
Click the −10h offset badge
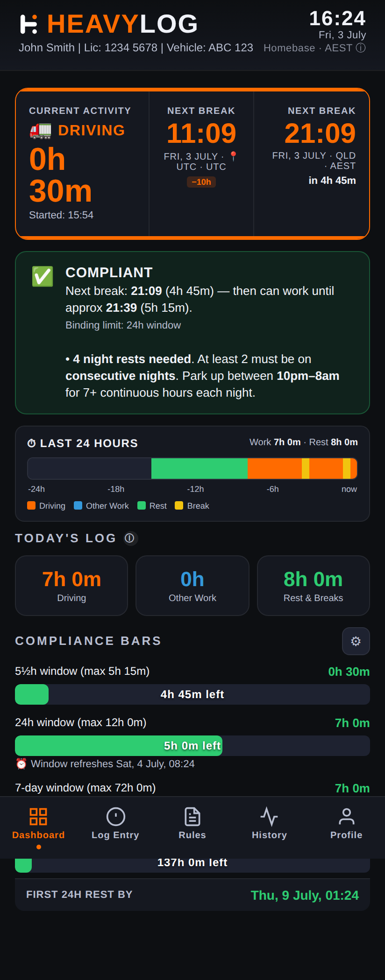[201, 182]
